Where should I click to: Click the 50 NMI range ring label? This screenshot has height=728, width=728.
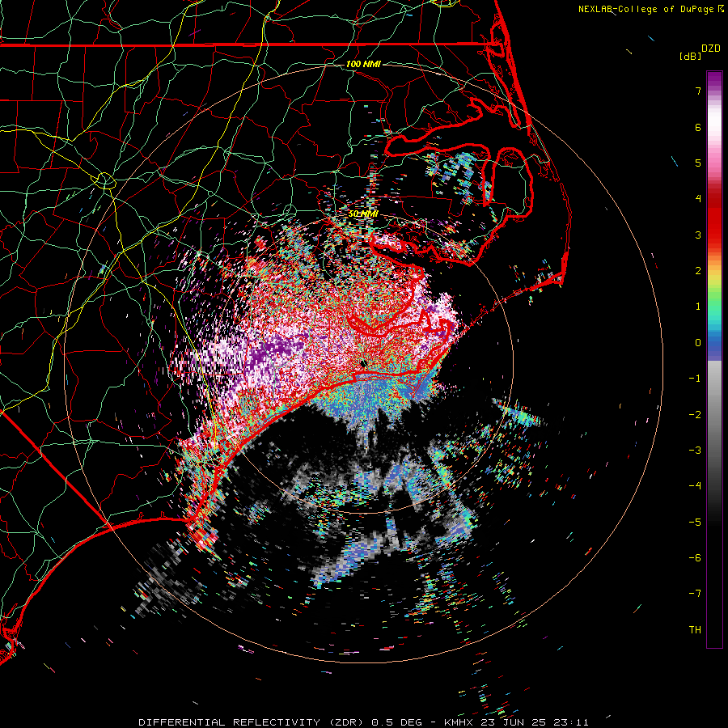click(363, 214)
